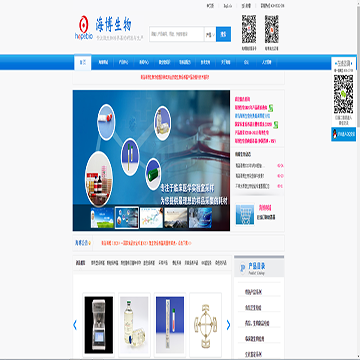The height and width of the screenshot is (360, 360).
Task: Advance product carousel with right arrow
Action: click(228, 325)
